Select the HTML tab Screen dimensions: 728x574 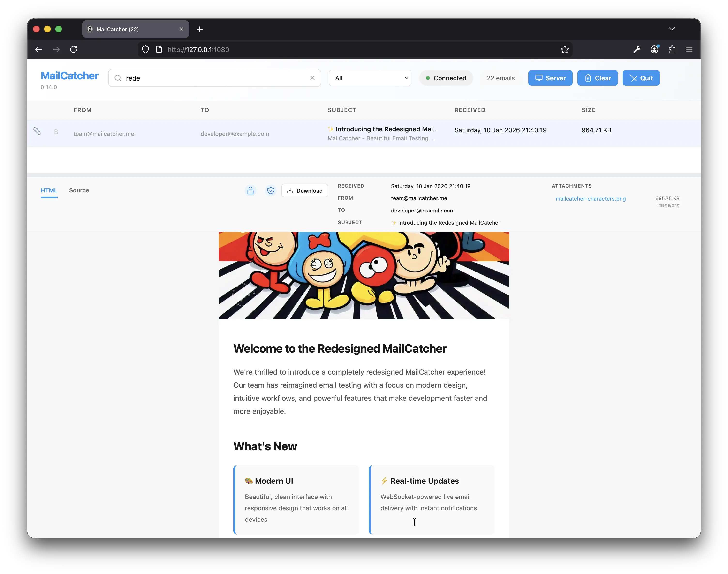(49, 190)
